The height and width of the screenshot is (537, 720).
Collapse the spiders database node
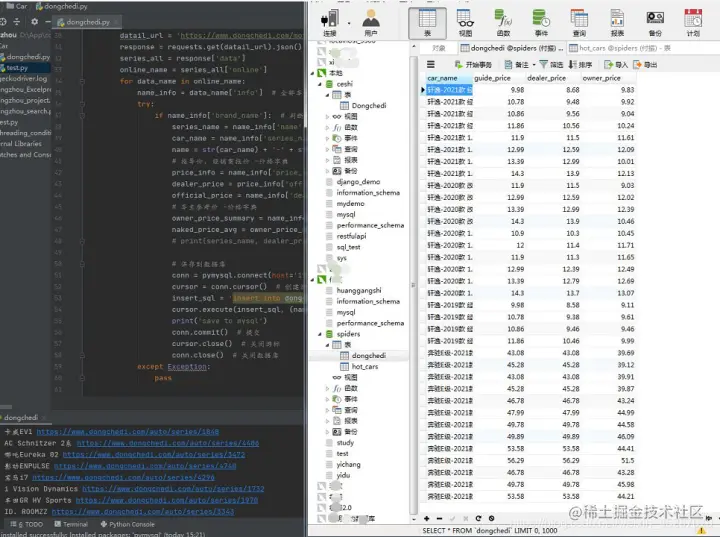(x=320, y=334)
